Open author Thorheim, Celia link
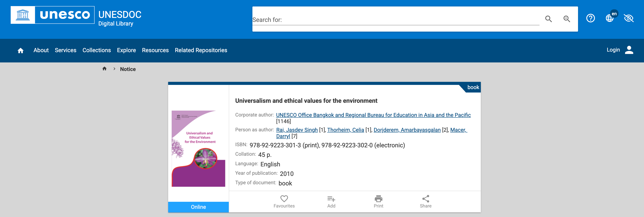This screenshot has width=644, height=217. point(345,130)
